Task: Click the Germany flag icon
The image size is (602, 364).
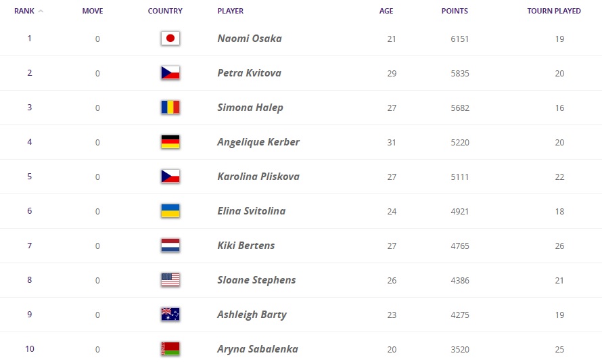Action: coord(170,141)
